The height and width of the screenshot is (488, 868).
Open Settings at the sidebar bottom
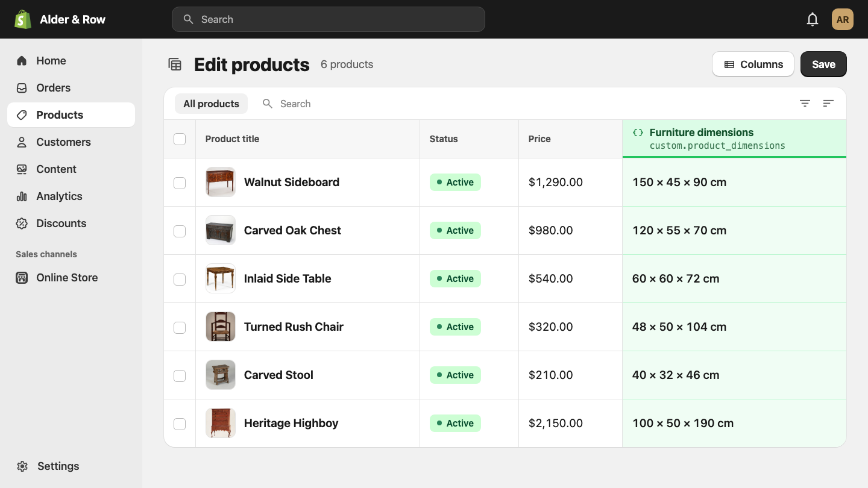click(71, 466)
